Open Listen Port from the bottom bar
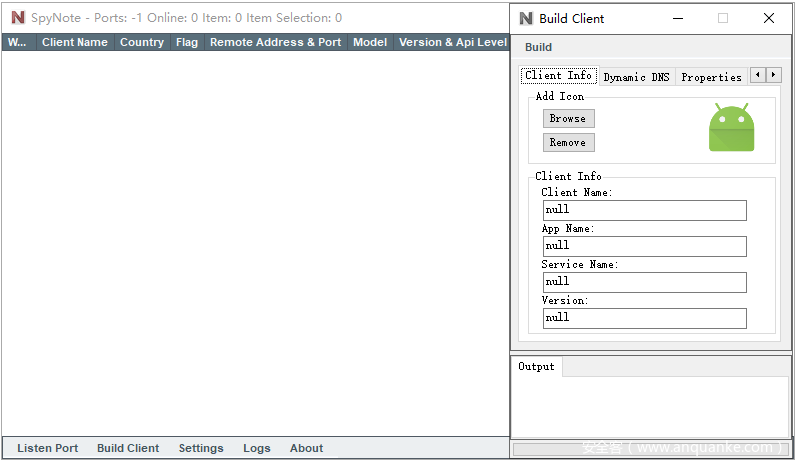 pyautogui.click(x=47, y=448)
